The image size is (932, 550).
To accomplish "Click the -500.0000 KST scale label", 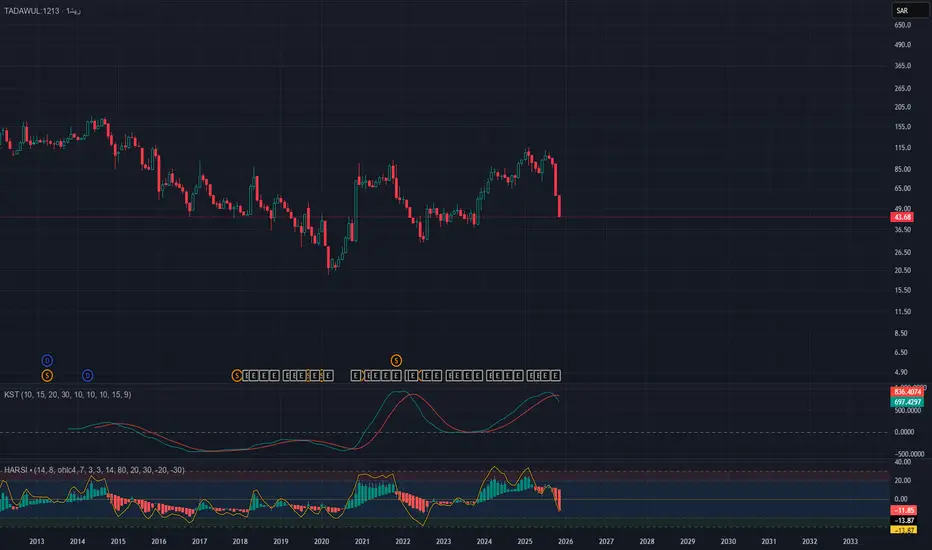I will pyautogui.click(x=909, y=454).
